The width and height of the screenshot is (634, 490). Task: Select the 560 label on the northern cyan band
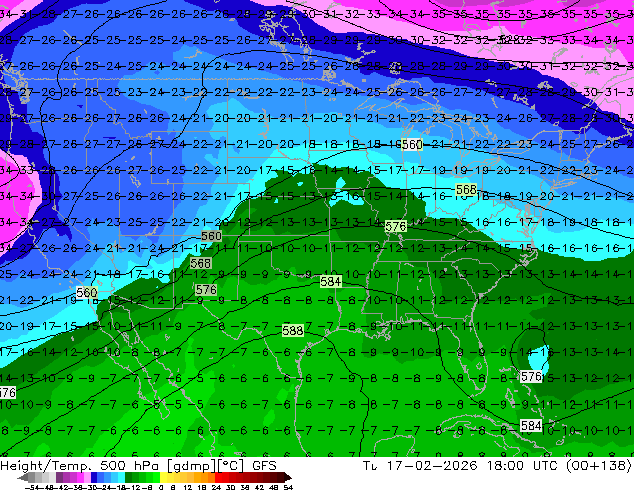[412, 144]
